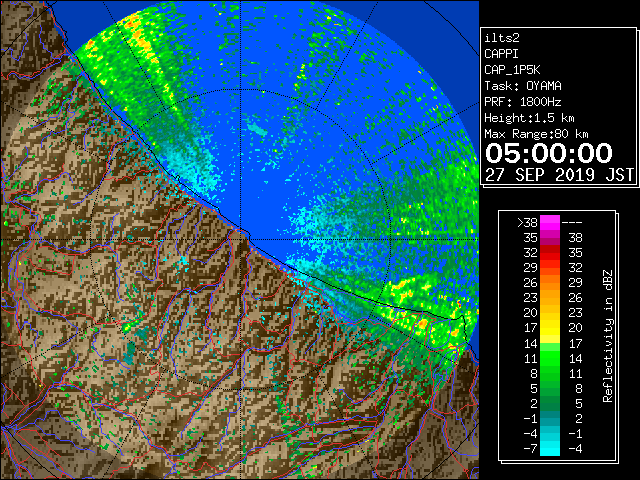Click the 'ilts2' label in the info box
640x480 pixels.
502,38
